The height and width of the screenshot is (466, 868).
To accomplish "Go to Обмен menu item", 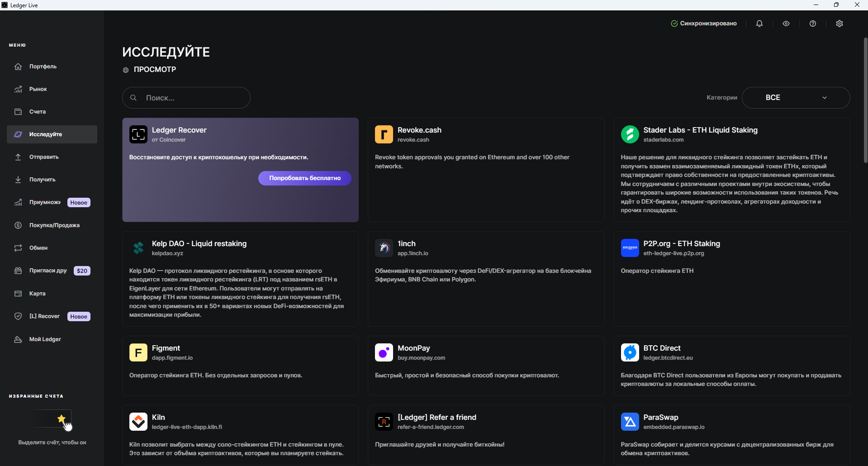I will coord(52,248).
